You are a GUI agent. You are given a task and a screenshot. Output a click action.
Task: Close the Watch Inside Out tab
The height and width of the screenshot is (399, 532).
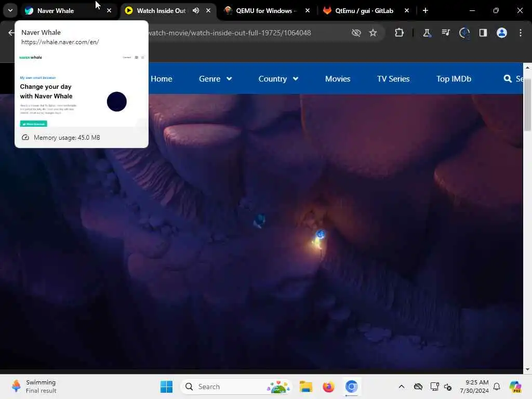pyautogui.click(x=208, y=10)
